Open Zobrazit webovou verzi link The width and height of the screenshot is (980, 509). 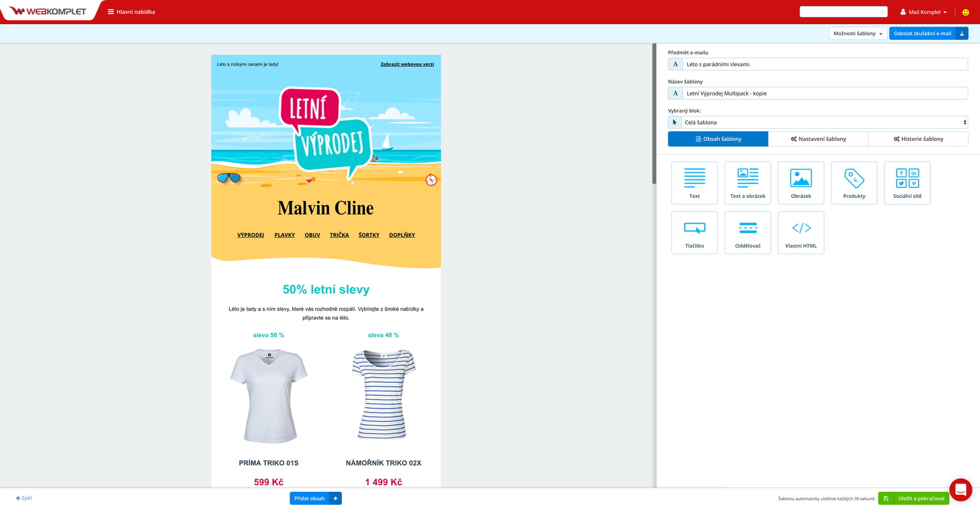click(407, 64)
